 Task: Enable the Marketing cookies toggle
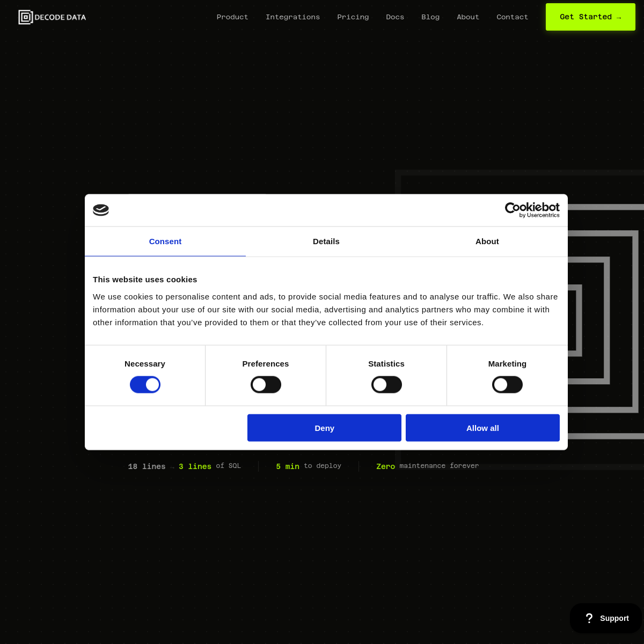coord(507,385)
